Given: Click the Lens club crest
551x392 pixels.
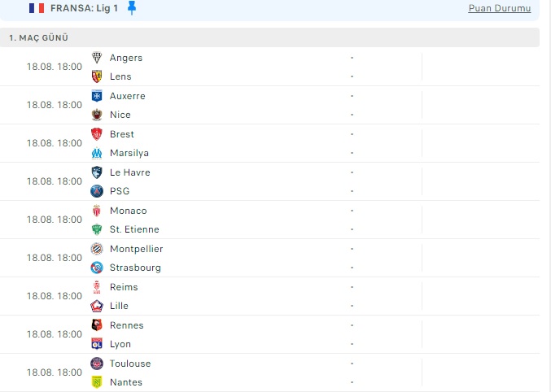Looking at the screenshot, I should 97,76.
